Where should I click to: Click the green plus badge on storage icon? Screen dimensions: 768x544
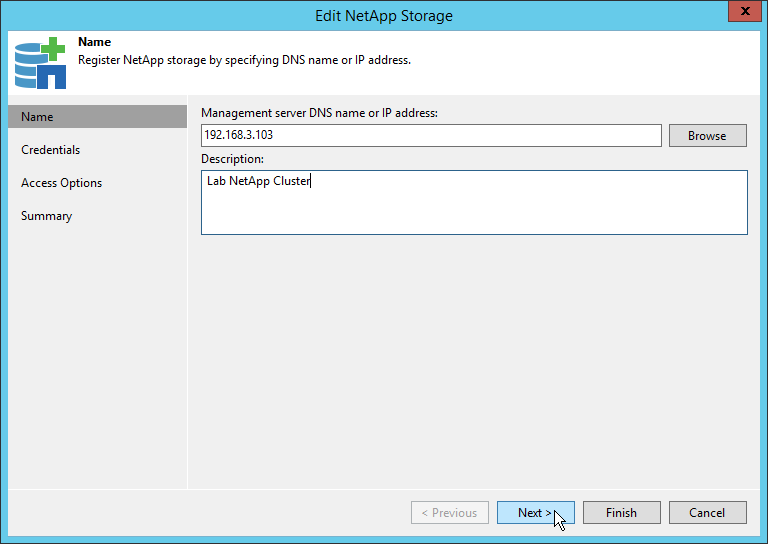[53, 48]
